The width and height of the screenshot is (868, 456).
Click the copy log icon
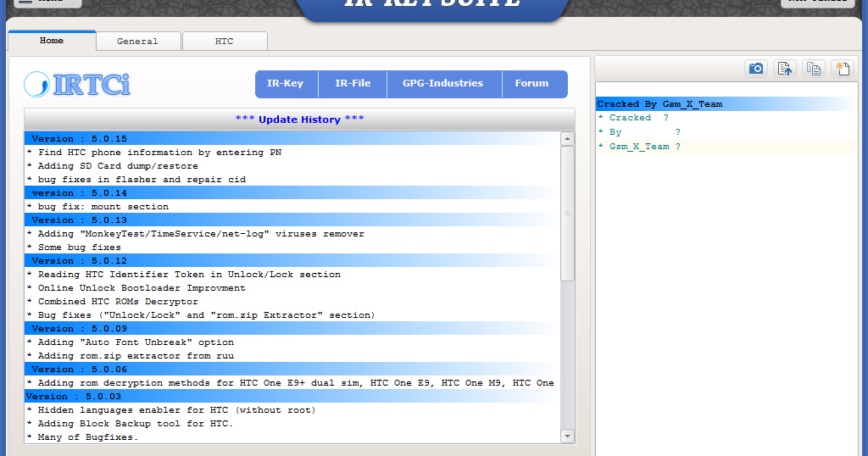[x=813, y=69]
